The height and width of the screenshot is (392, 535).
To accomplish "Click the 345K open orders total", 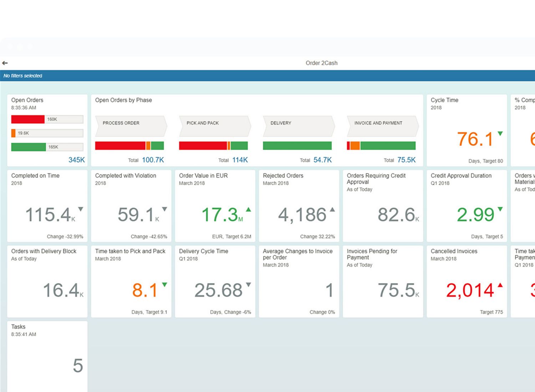I will (x=76, y=160).
